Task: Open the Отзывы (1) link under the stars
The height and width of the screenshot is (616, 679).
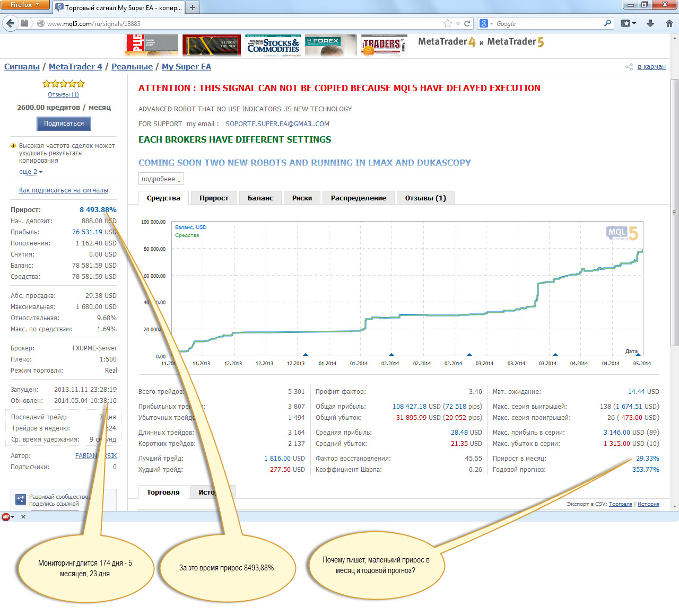Action: click(x=63, y=94)
